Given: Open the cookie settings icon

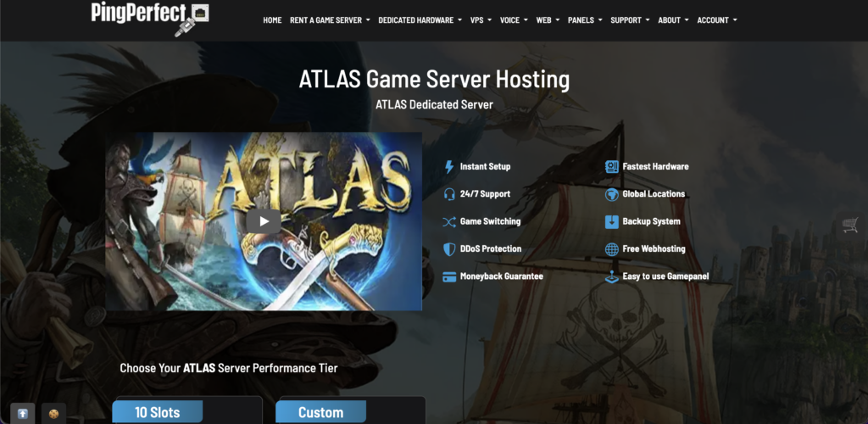Looking at the screenshot, I should (x=53, y=414).
